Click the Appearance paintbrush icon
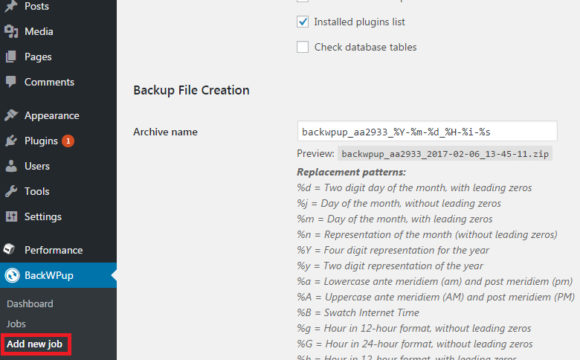Screen dimensions: 580x360 click(x=11, y=115)
